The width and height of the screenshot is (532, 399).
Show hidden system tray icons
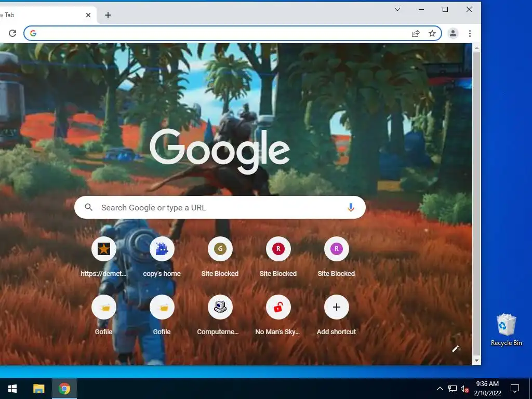point(440,389)
